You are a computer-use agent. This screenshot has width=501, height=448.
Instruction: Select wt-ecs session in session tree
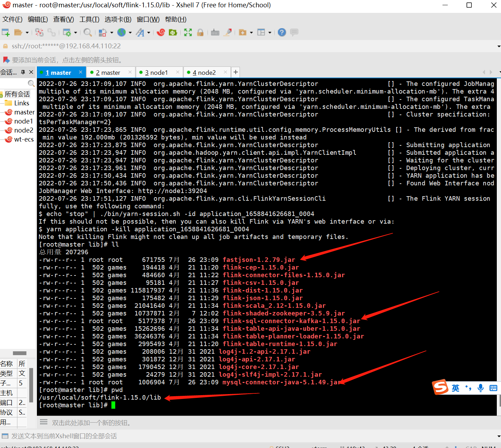[24, 139]
